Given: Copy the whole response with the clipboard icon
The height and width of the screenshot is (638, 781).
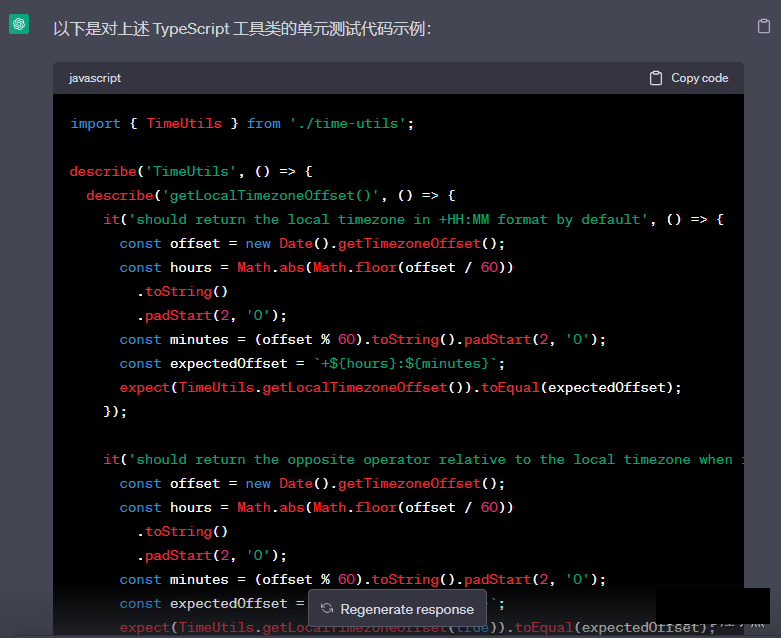Looking at the screenshot, I should click(763, 27).
